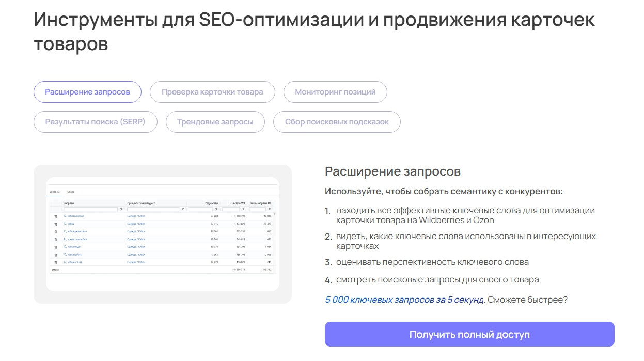Open filter funnel under Уник. запросы OZ
Image resolution: width=644 pixels, height=361 pixels.
pyautogui.click(x=270, y=209)
